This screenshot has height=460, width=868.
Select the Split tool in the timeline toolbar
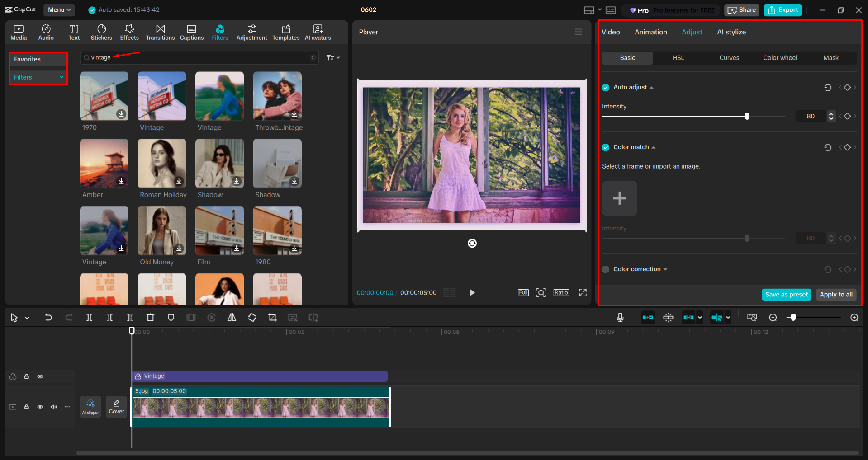coord(89,317)
